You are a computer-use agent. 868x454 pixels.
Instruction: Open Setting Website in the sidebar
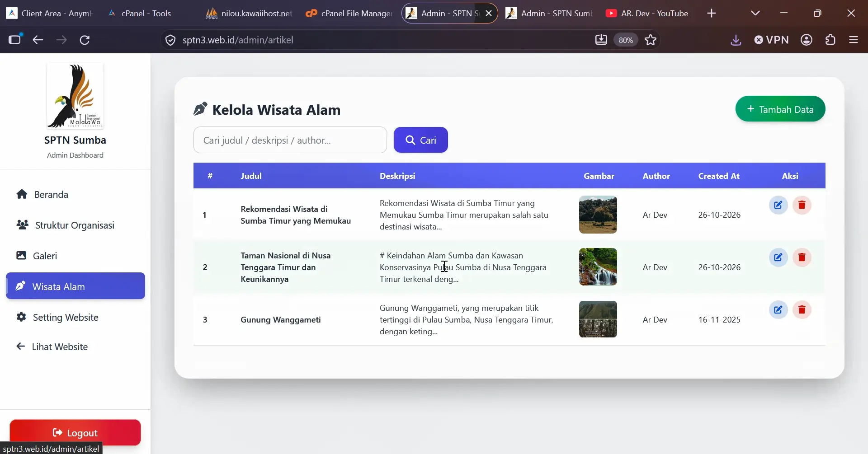point(75,317)
